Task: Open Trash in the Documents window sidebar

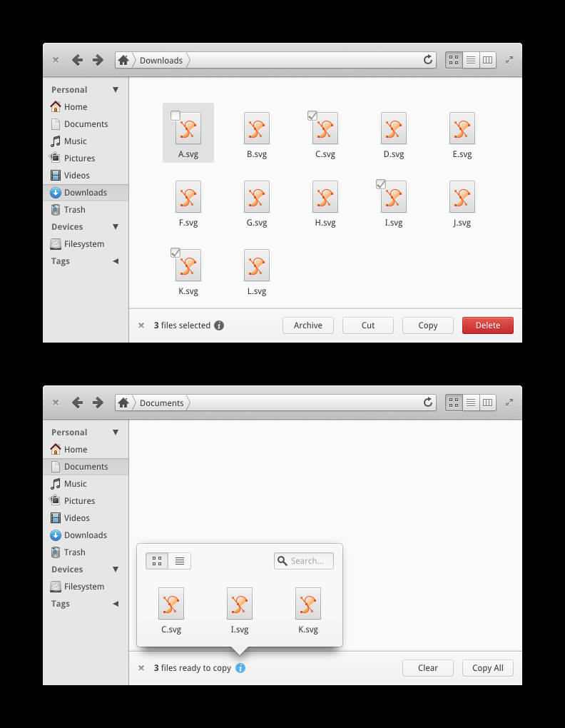Action: click(x=86, y=552)
